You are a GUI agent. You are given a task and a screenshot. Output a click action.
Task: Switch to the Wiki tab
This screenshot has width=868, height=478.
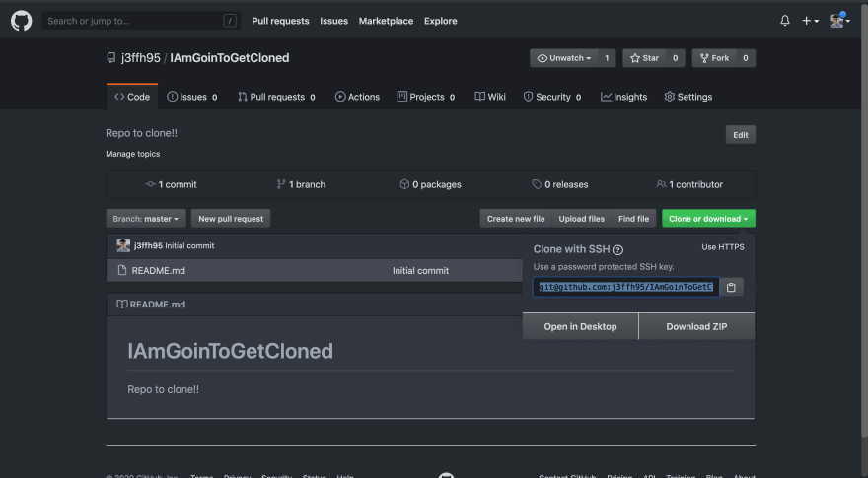[490, 97]
